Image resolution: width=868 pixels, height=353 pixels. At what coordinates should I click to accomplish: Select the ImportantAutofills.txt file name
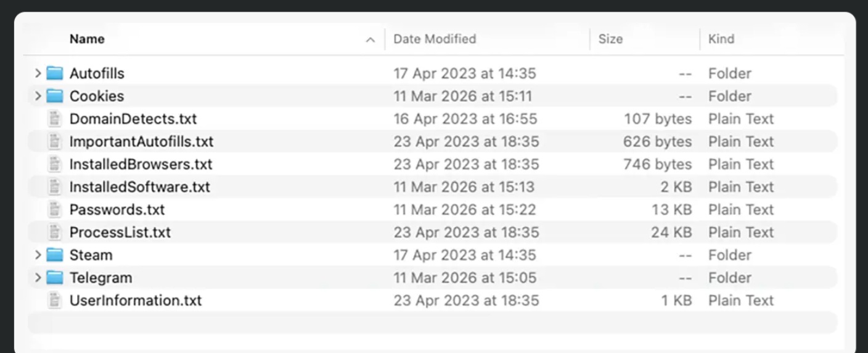pyautogui.click(x=141, y=142)
